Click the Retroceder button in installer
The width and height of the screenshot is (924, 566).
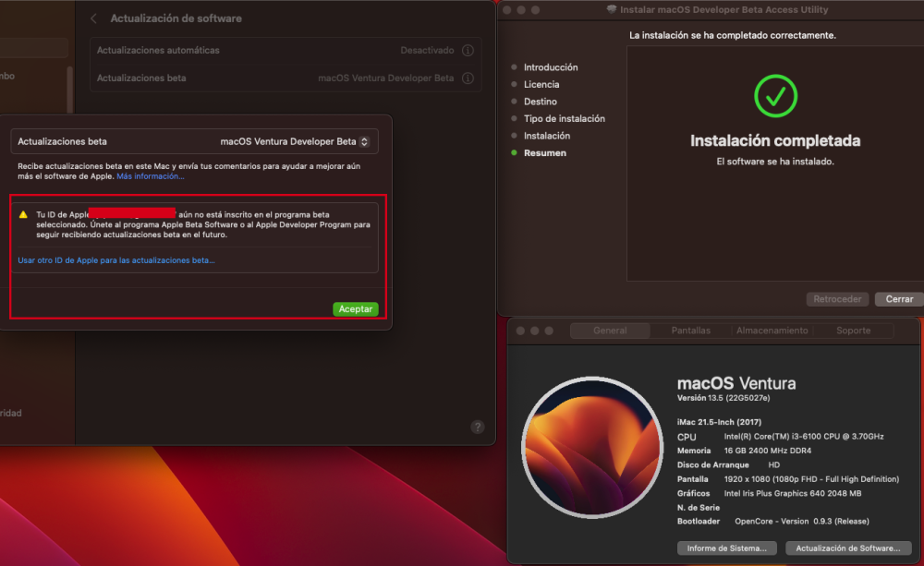pos(837,299)
